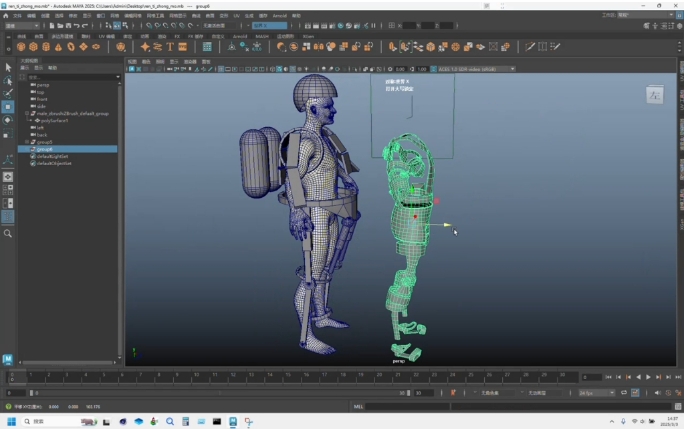Click the polygon cylinder shelf icon

tap(46, 46)
